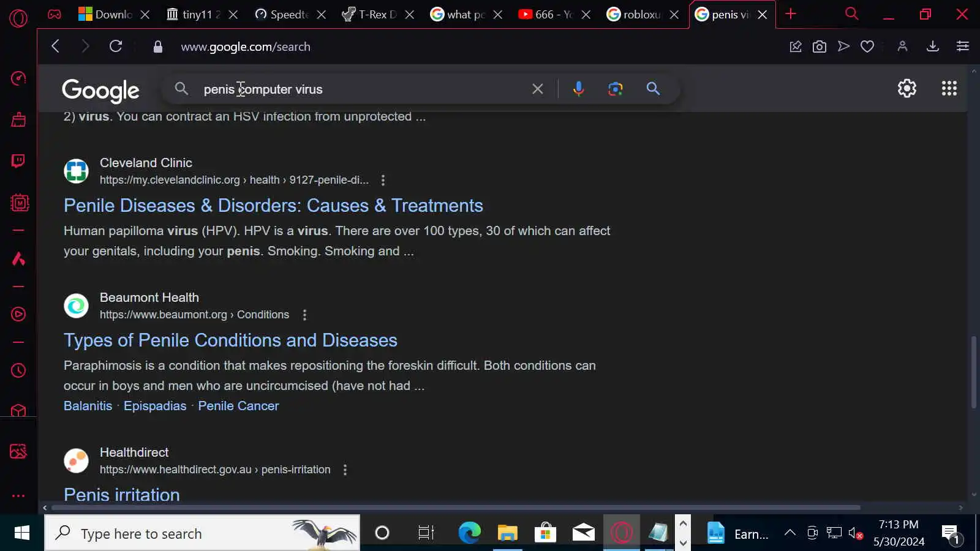This screenshot has height=551, width=980.
Task: Open Mail app from taskbar
Action: coord(583,533)
